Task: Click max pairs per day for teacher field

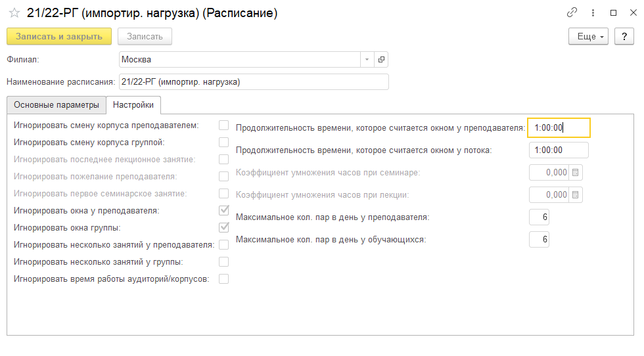Action: 539,217
